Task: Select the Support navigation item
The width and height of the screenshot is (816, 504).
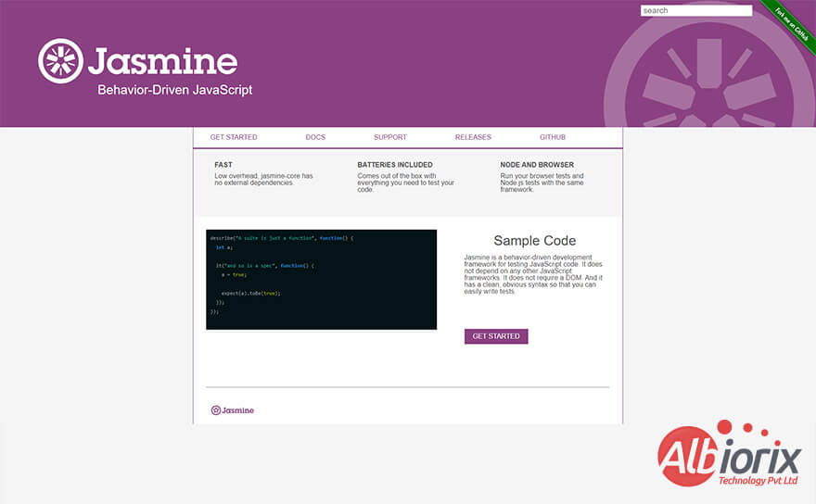Action: pyautogui.click(x=389, y=137)
